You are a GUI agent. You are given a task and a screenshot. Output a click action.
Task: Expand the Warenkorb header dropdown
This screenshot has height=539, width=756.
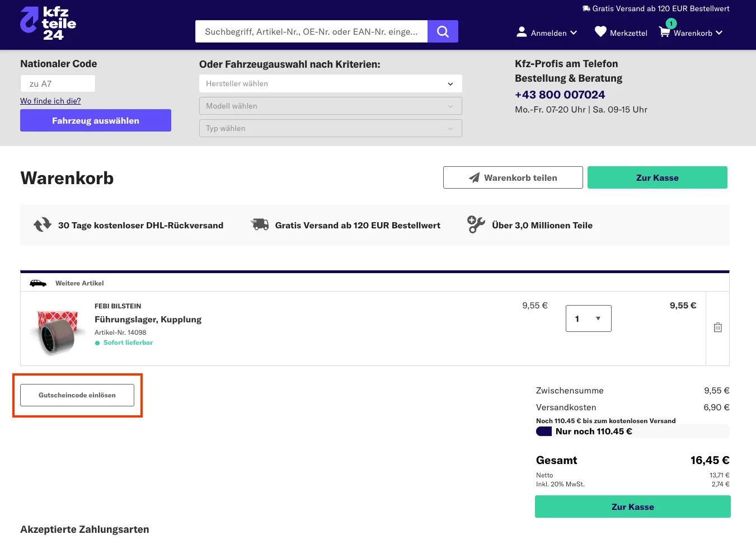698,32
